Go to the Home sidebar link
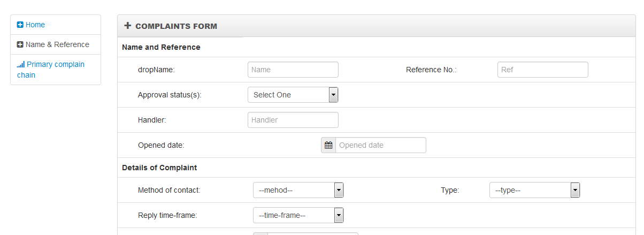This screenshot has height=235, width=644. [x=35, y=25]
